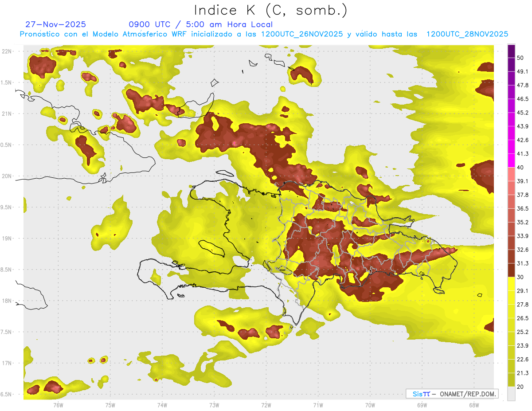
Task: Click the blue 'Sistt' logo text
Action: (421, 394)
